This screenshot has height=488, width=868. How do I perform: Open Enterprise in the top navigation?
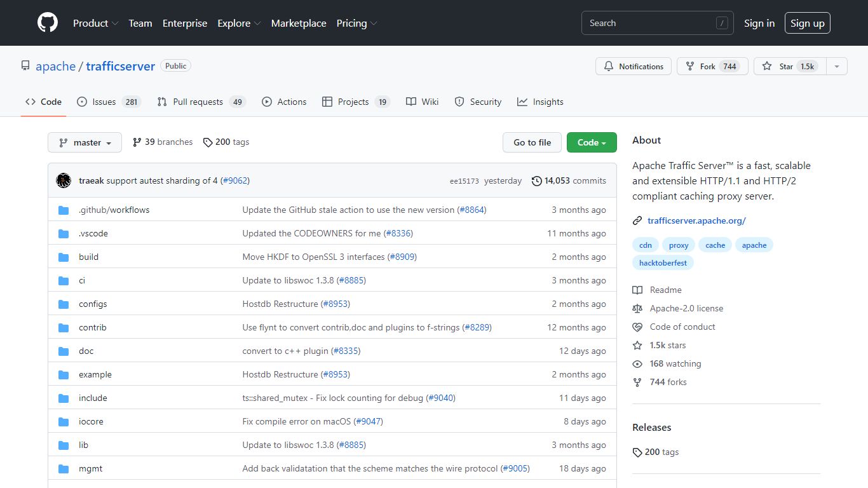(185, 23)
